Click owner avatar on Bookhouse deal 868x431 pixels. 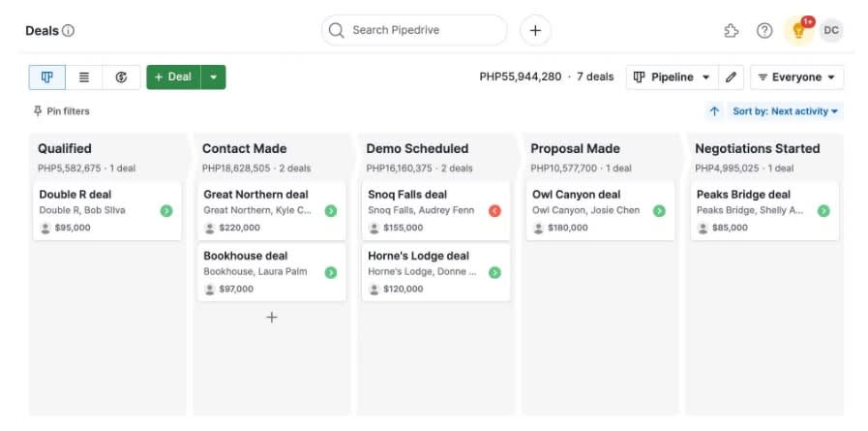pos(210,290)
